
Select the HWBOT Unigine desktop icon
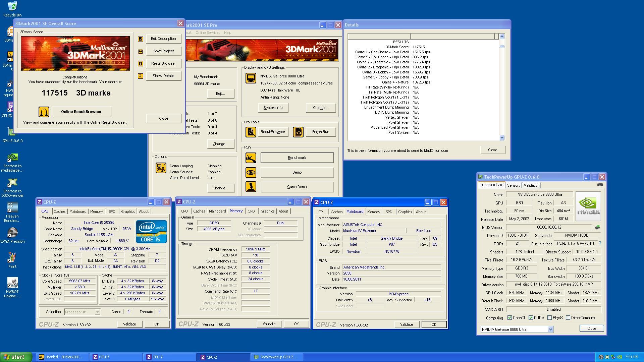pyautogui.click(x=12, y=288)
